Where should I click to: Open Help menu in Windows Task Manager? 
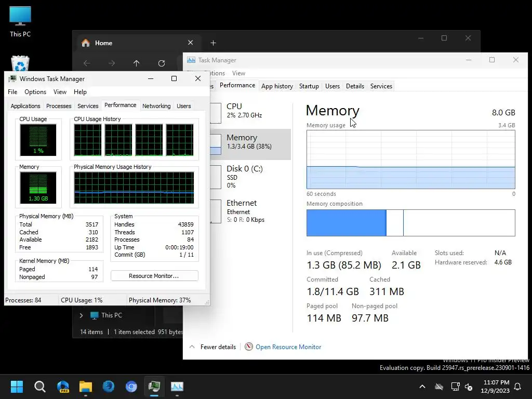[x=80, y=92]
